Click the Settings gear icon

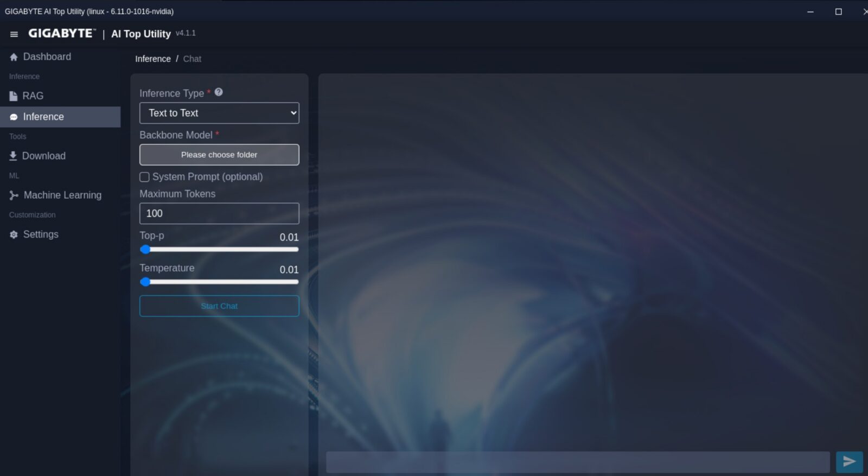[14, 234]
